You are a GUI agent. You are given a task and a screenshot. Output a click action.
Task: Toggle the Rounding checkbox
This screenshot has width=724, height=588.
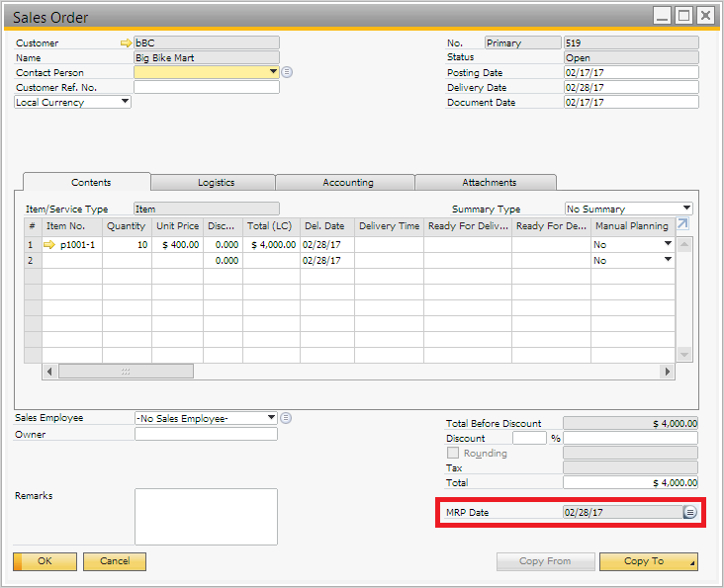click(453, 453)
